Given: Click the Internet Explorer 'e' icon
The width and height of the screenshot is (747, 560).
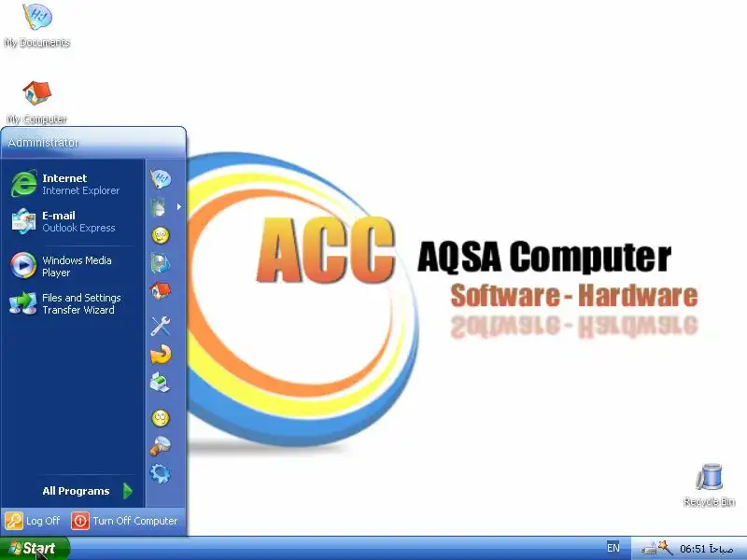Looking at the screenshot, I should [x=23, y=184].
